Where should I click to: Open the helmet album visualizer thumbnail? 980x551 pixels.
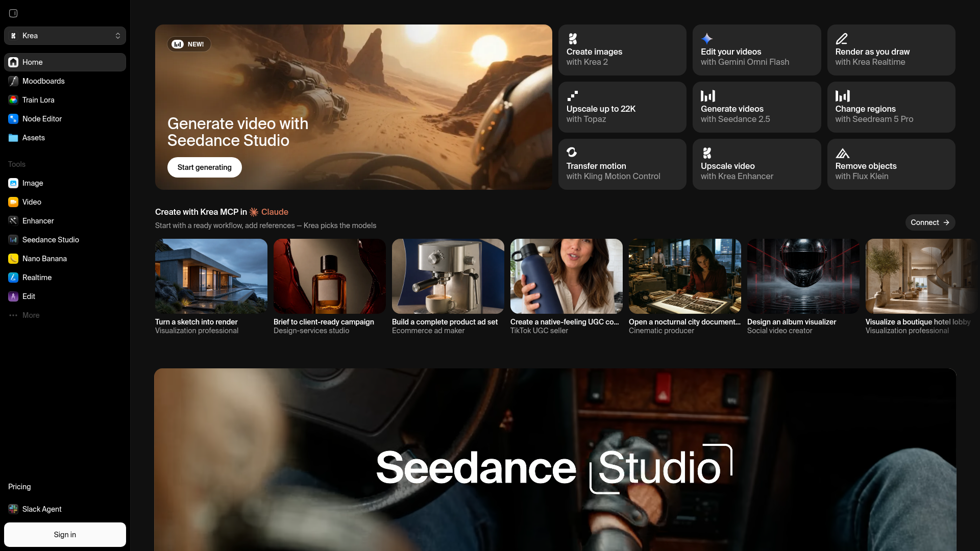coord(803,276)
